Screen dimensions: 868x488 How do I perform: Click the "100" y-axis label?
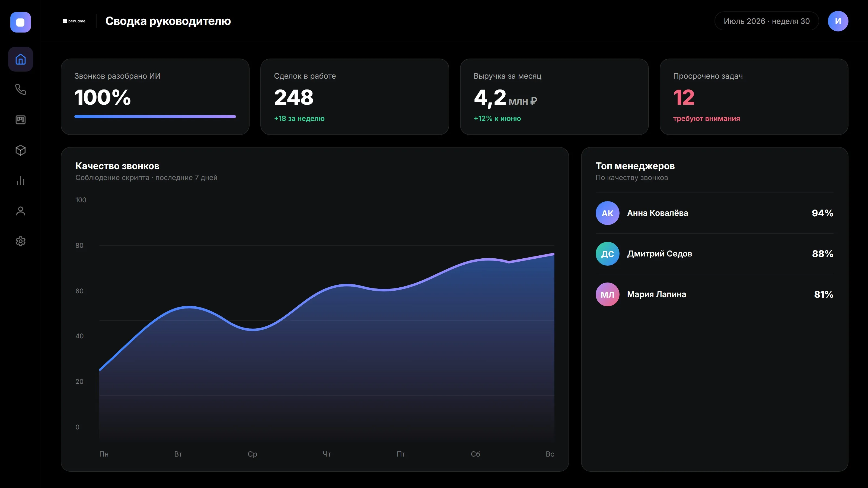[x=81, y=200]
